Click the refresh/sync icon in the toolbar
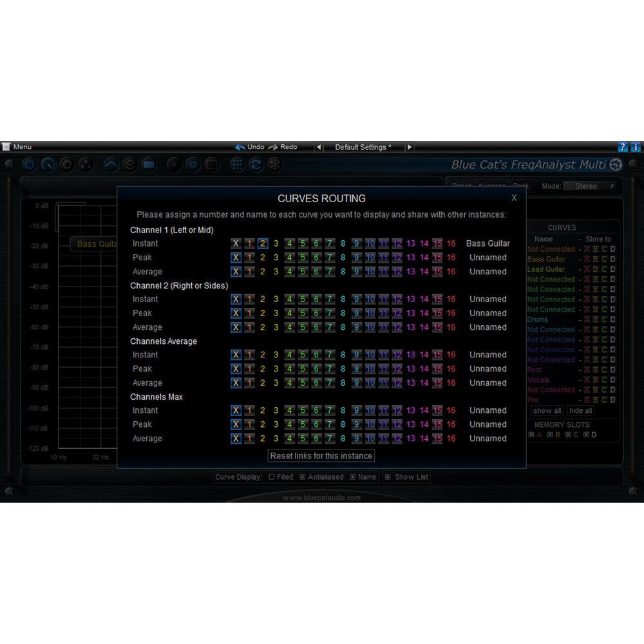Screen dimensions: 644x644 [x=256, y=164]
